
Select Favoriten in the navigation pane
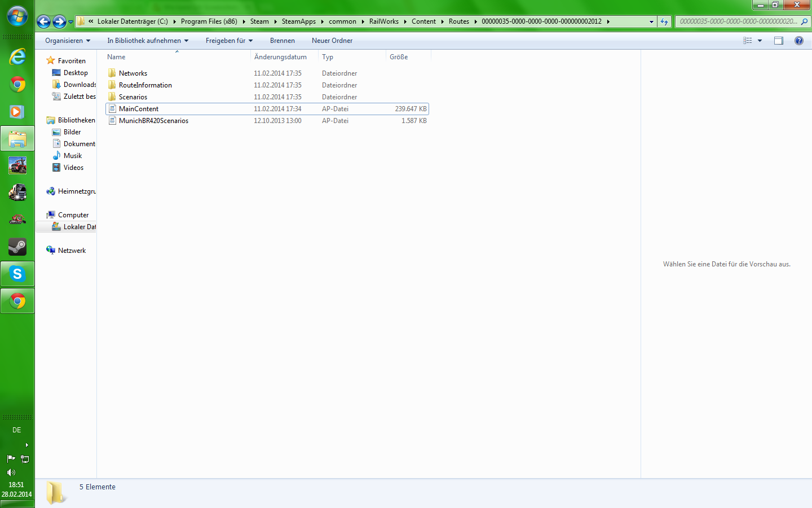tap(72, 61)
